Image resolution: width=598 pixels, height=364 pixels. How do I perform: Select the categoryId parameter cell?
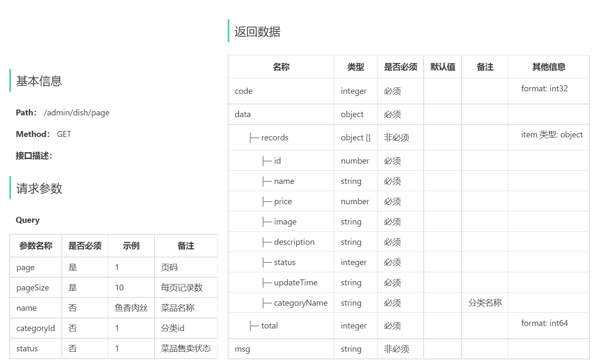(x=36, y=328)
